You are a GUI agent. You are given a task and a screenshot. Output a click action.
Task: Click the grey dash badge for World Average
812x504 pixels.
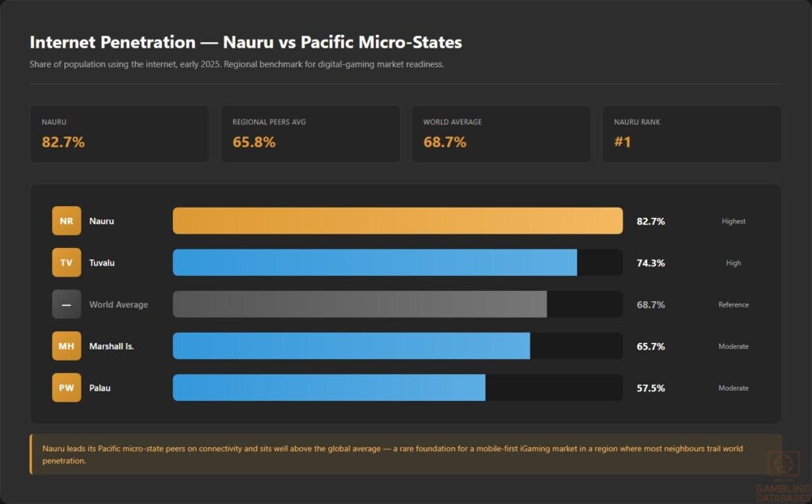click(67, 304)
